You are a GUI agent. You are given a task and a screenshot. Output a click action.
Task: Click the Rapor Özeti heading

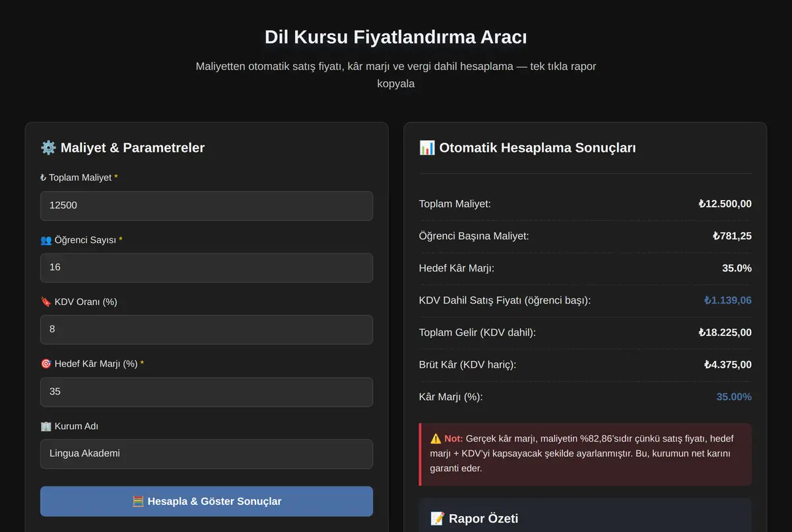click(x=483, y=518)
